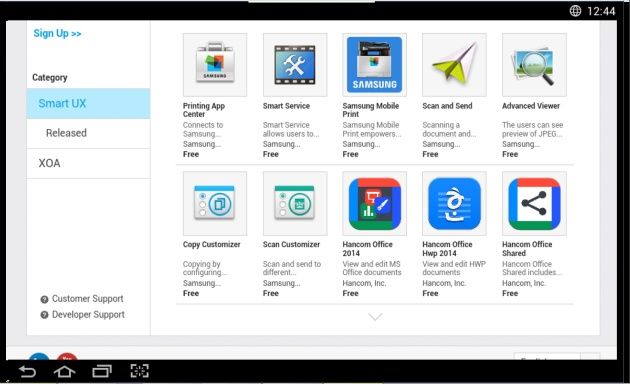This screenshot has width=630, height=384.
Task: Click the Advanced Viewer title
Action: 531,106
